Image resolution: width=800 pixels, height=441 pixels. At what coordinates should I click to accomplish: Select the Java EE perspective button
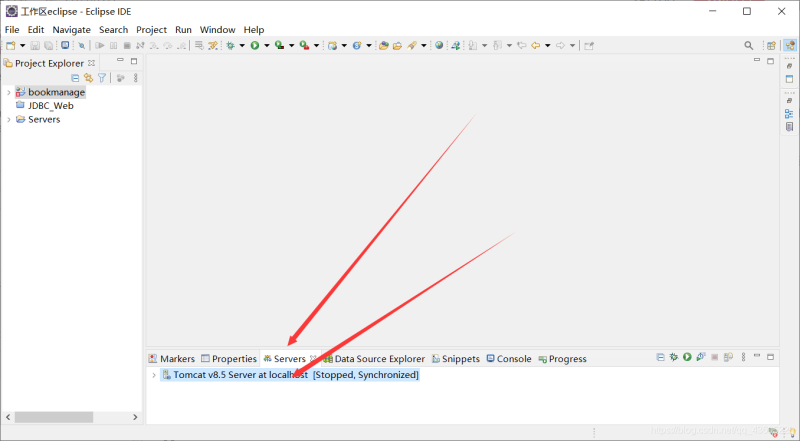790,45
